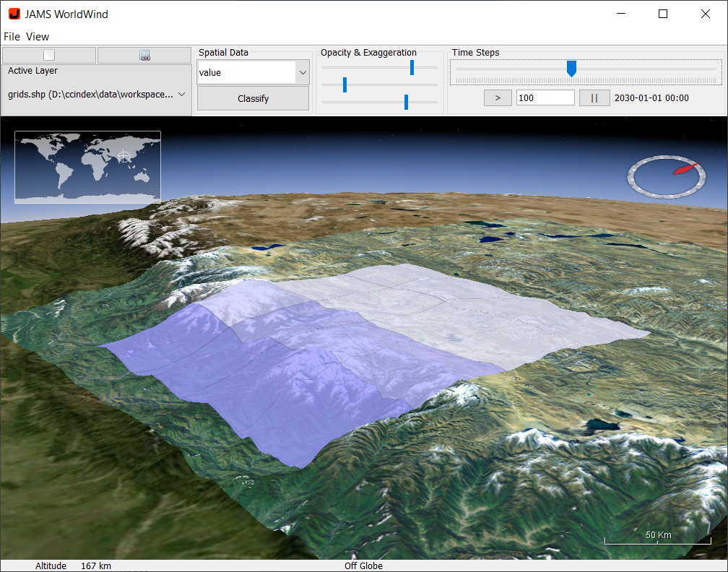Screen dimensions: 728x572
Task: Click the second exaggeration slider handle
Action: [345, 84]
